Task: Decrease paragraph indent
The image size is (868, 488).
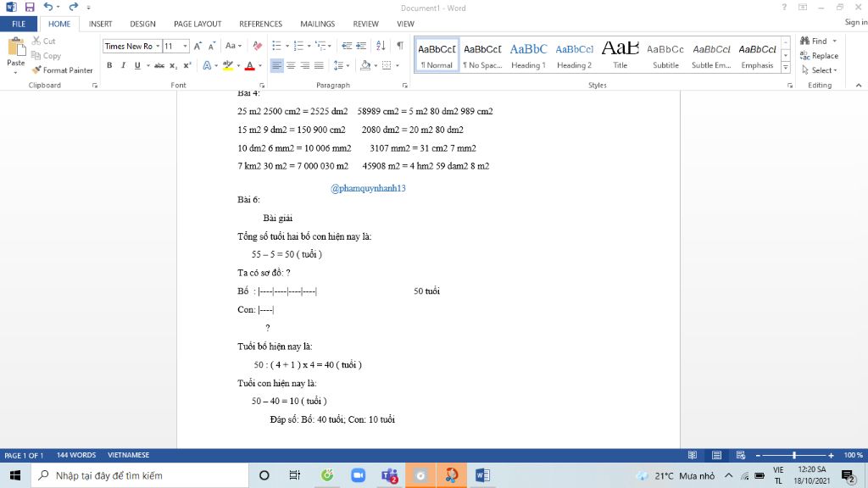Action: (347, 46)
